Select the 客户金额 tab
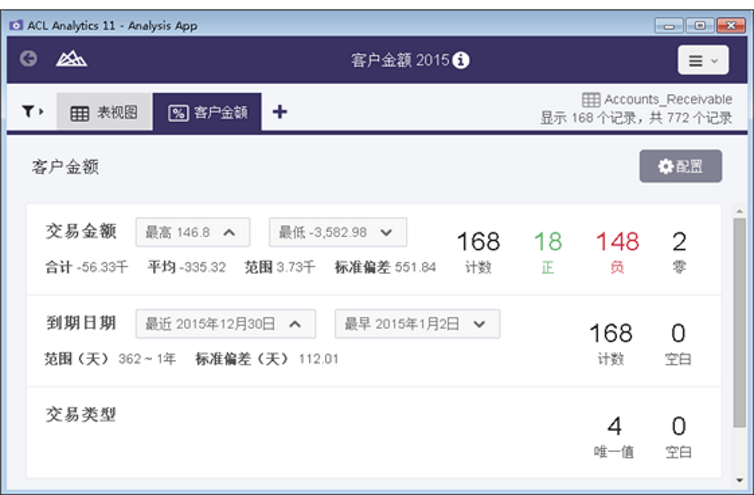The height and width of the screenshot is (495, 754). click(x=207, y=113)
